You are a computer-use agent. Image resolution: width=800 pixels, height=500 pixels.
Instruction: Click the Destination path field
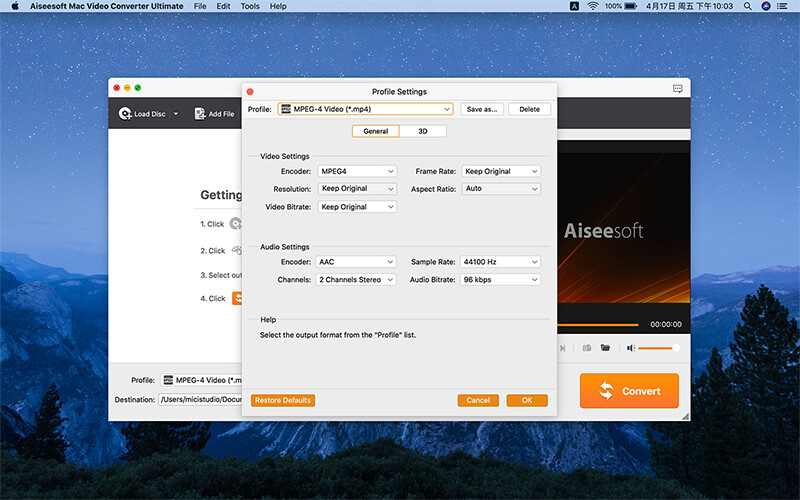pyautogui.click(x=200, y=399)
